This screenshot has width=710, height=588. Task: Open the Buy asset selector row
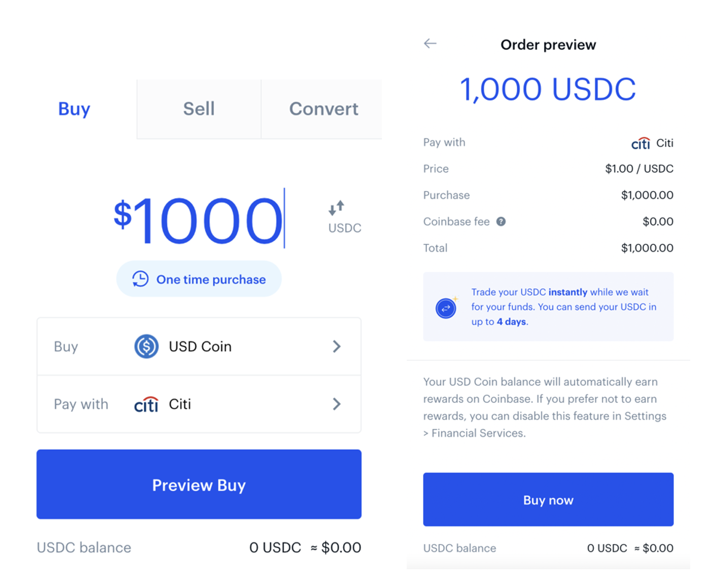pyautogui.click(x=199, y=347)
